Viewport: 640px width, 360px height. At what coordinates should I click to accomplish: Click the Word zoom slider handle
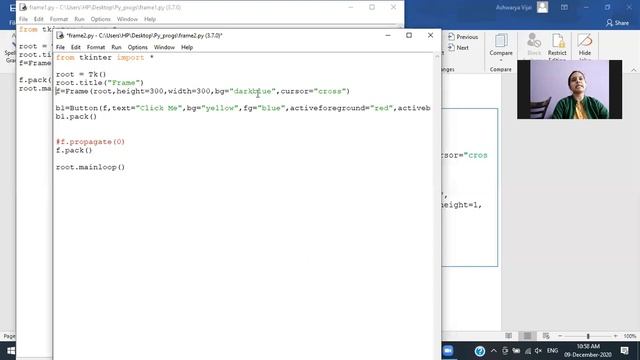(x=588, y=336)
